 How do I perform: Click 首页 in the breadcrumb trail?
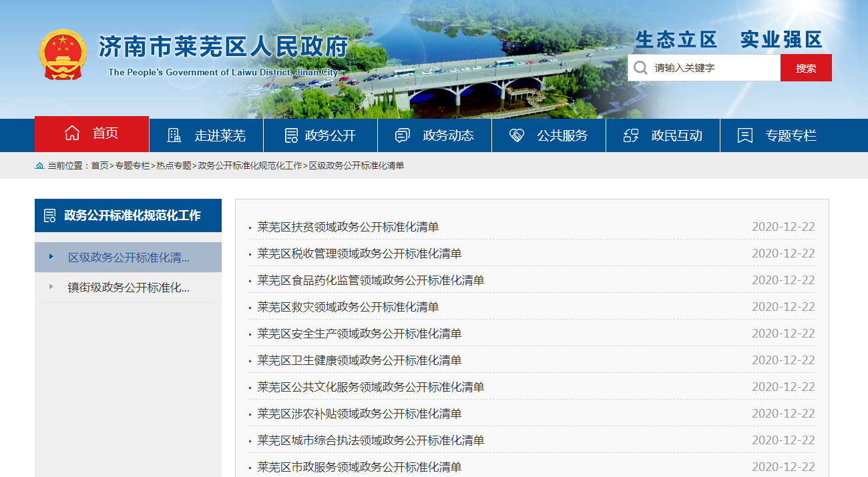[x=99, y=165]
